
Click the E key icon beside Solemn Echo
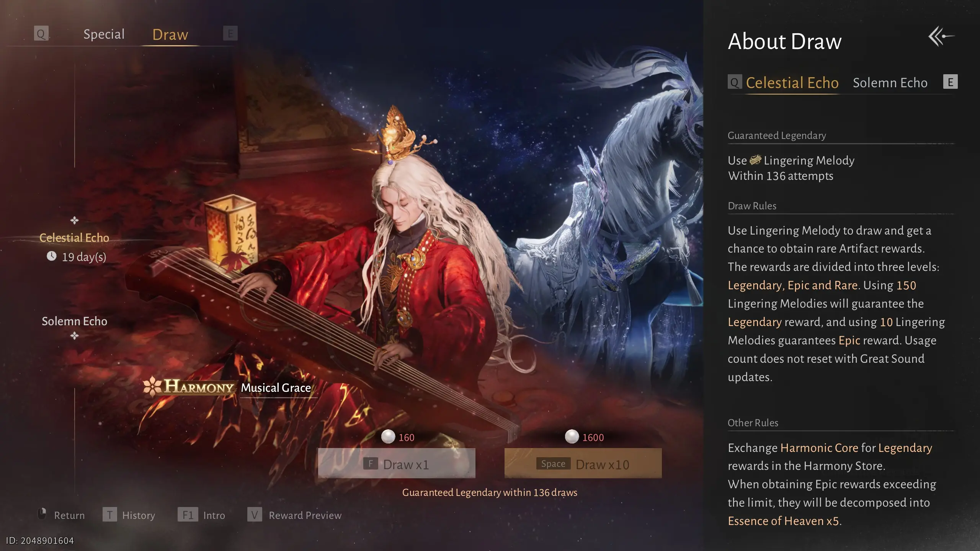[950, 82]
